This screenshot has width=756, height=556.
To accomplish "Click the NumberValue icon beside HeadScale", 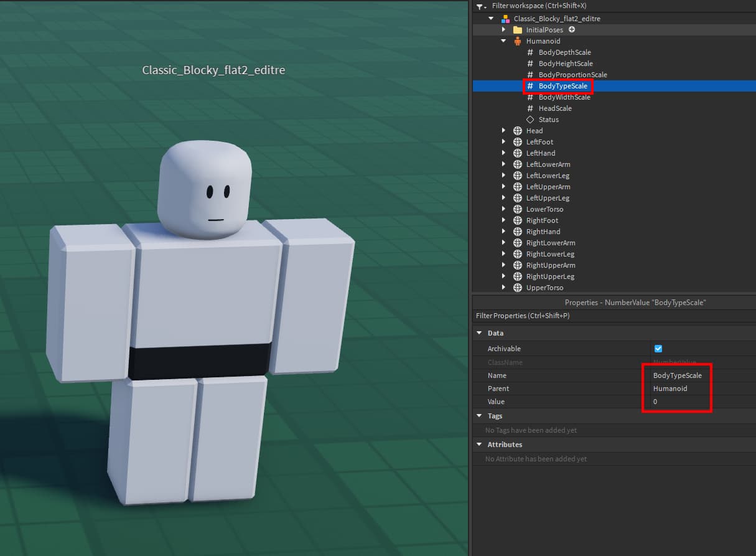I will [x=530, y=108].
